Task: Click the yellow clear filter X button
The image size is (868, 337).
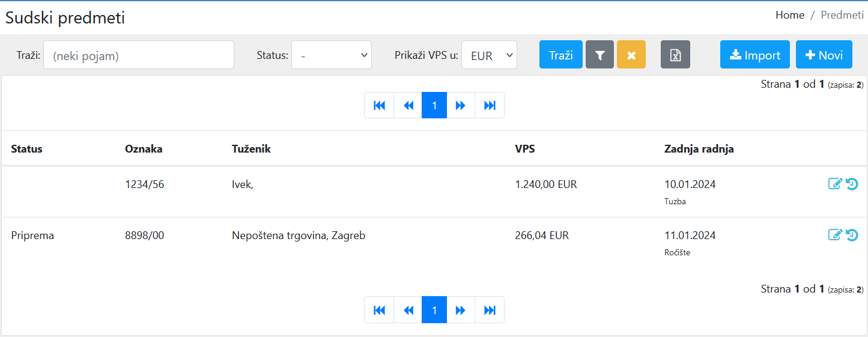Action: click(x=631, y=55)
